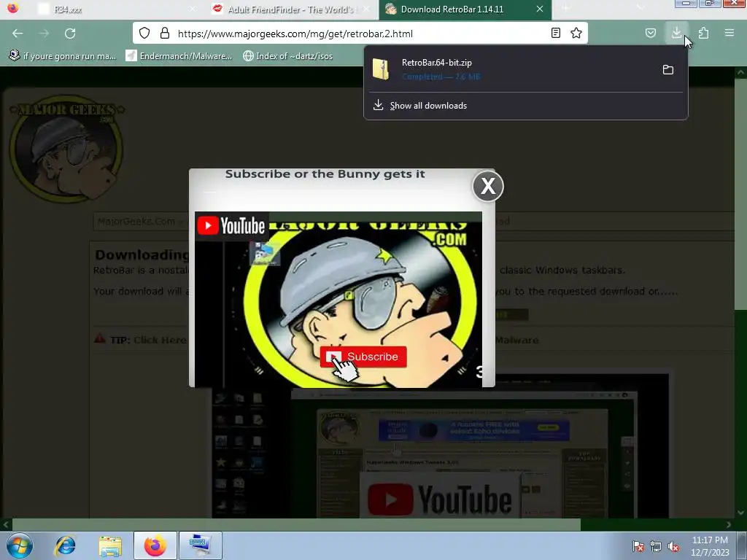The width and height of the screenshot is (747, 560).
Task: Click the computer keyboard taskbar icon
Action: pos(200,545)
